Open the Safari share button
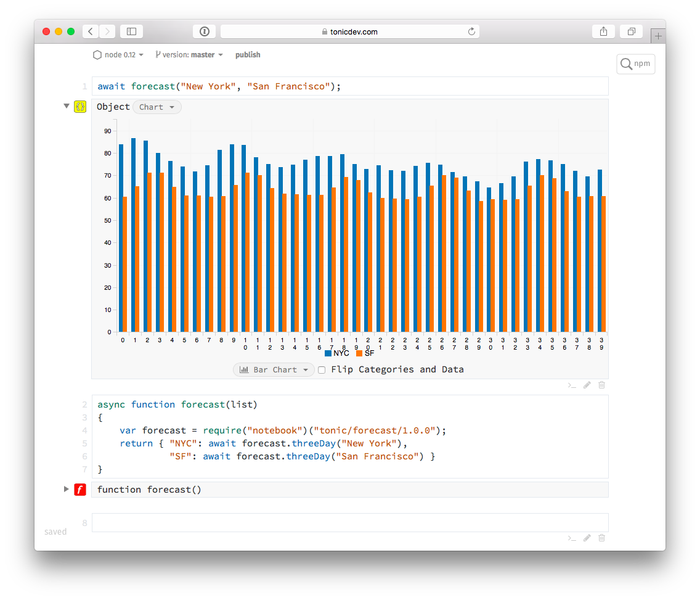Viewport: 700px width, 600px height. click(604, 31)
